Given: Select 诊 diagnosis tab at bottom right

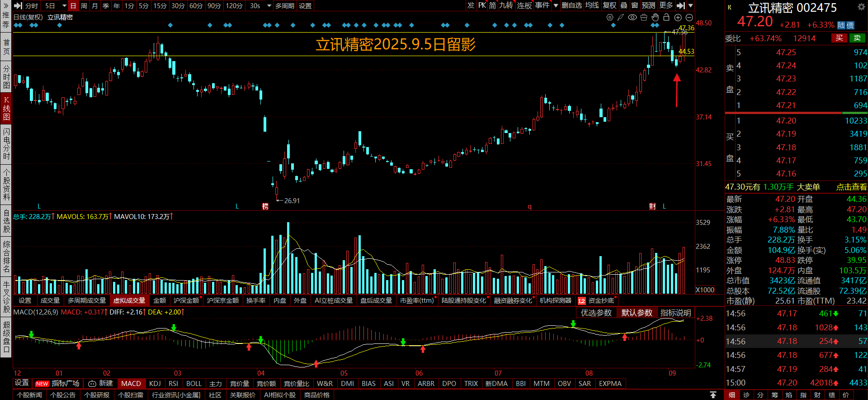Looking at the screenshot, I should (x=746, y=395).
